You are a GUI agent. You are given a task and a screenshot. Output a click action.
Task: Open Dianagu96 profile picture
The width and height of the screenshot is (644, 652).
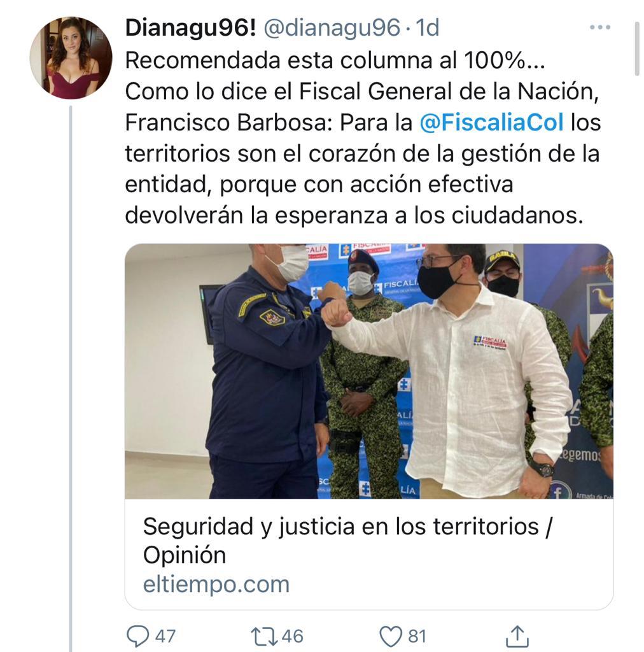coord(71,58)
